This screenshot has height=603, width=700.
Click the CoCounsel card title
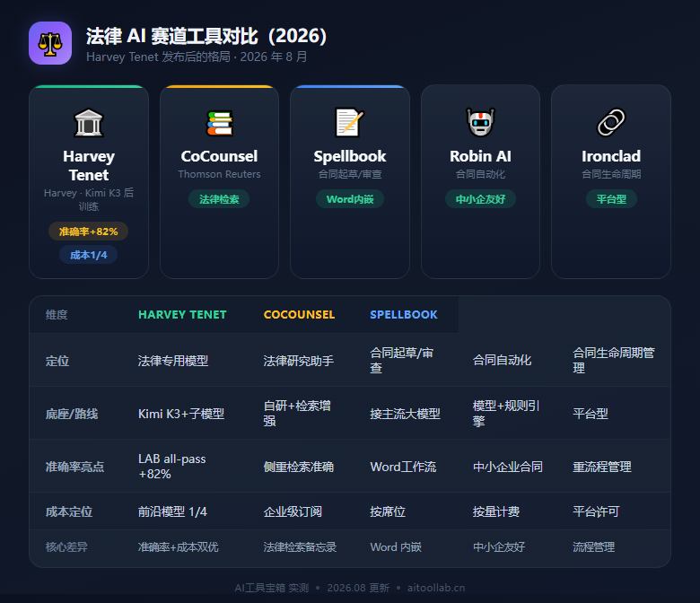(x=219, y=156)
